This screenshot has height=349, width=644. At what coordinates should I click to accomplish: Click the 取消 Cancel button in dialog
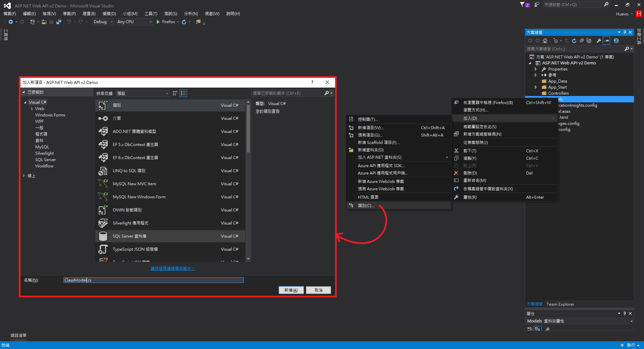[x=318, y=290]
